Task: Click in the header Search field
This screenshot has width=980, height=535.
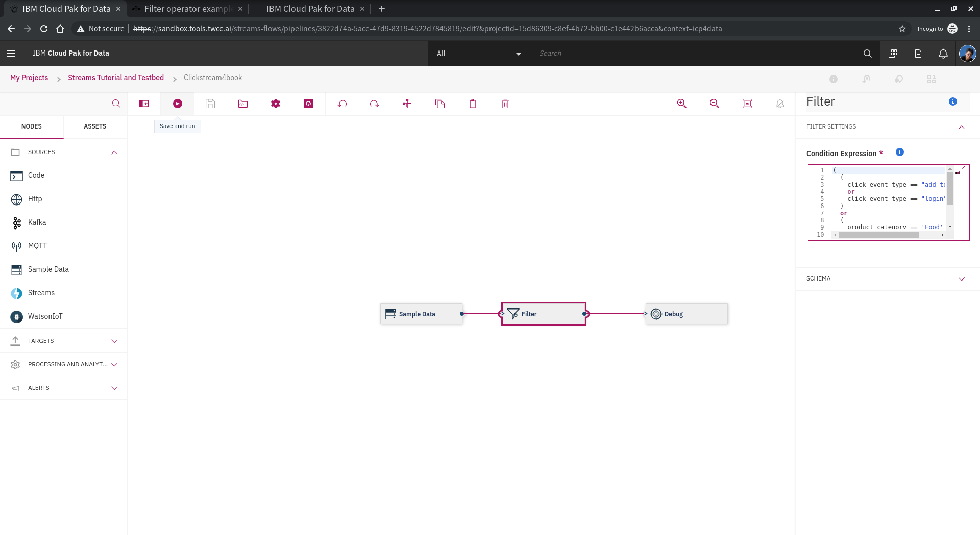Action: click(694, 54)
